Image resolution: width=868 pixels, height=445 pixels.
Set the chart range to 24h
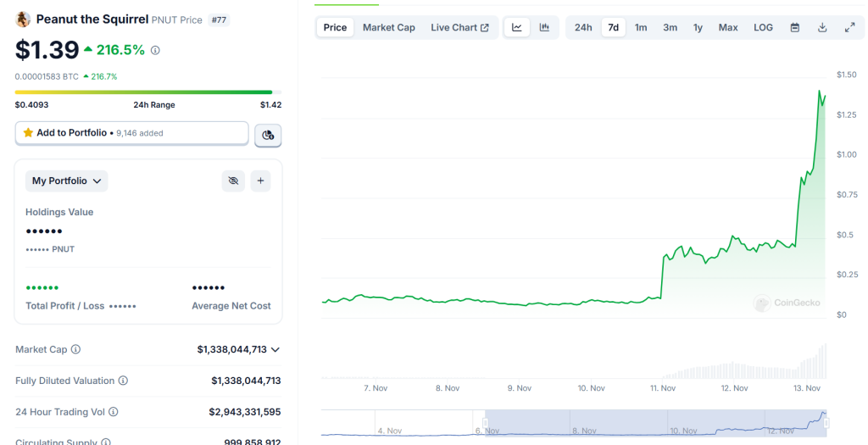[583, 28]
